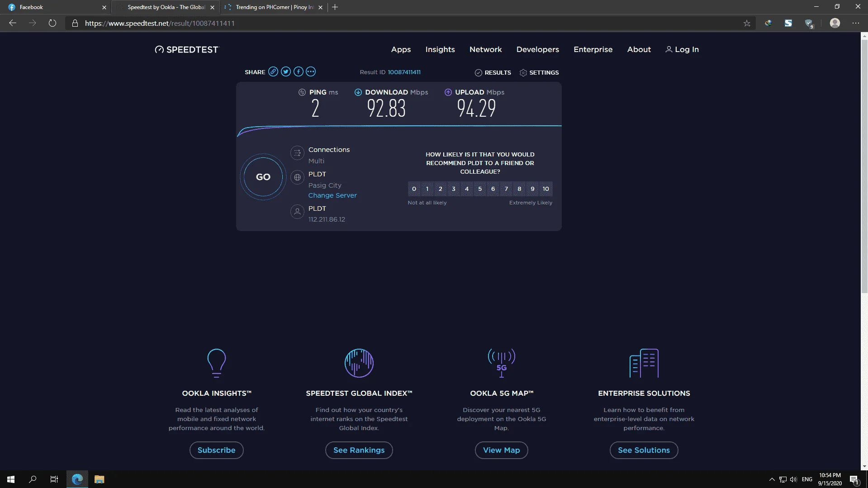Click the Enterprise Solutions buildings icon

[x=644, y=363]
